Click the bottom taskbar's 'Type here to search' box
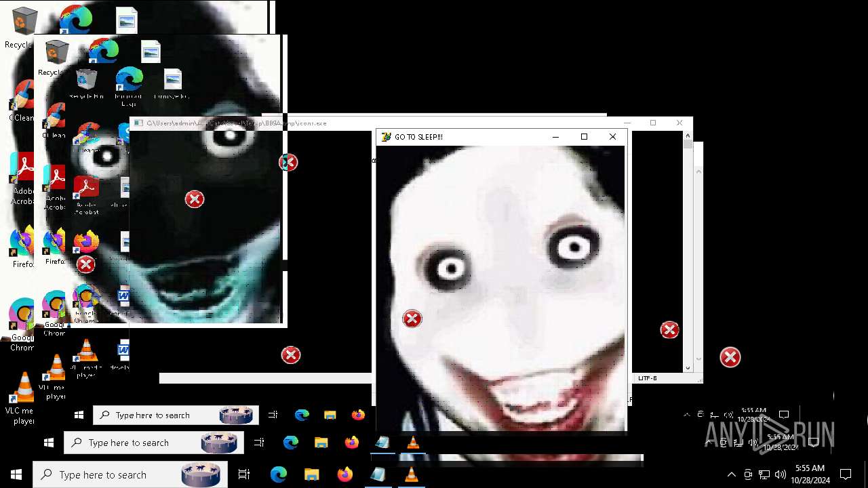868x488 pixels. coord(130,474)
